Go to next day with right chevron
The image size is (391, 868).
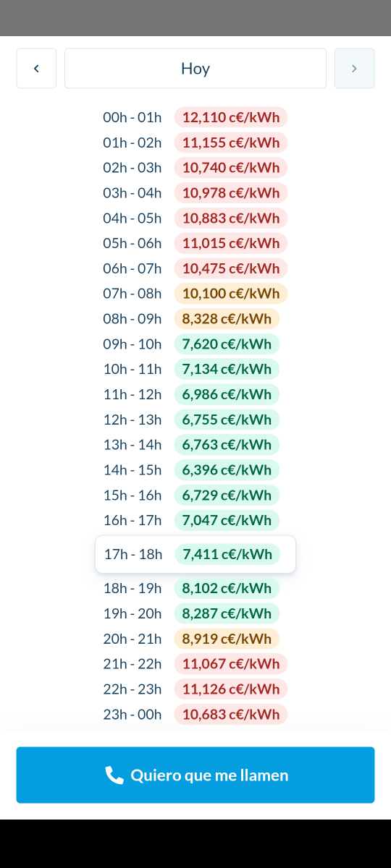pos(354,69)
